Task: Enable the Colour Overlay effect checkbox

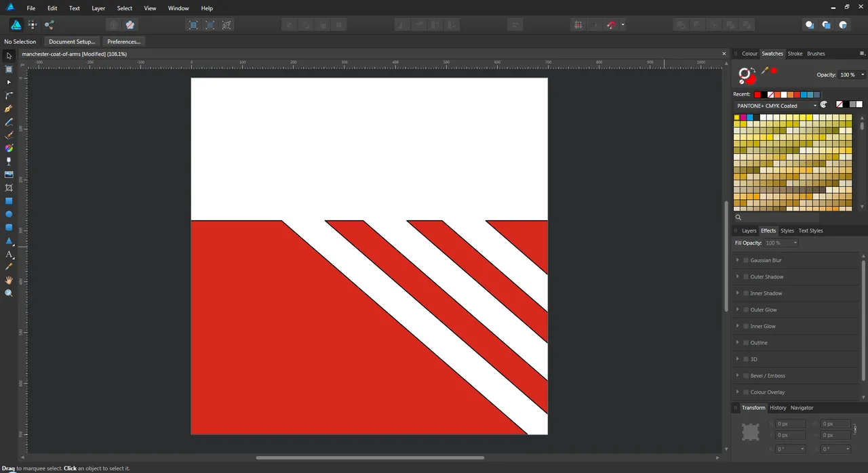Action: click(746, 392)
